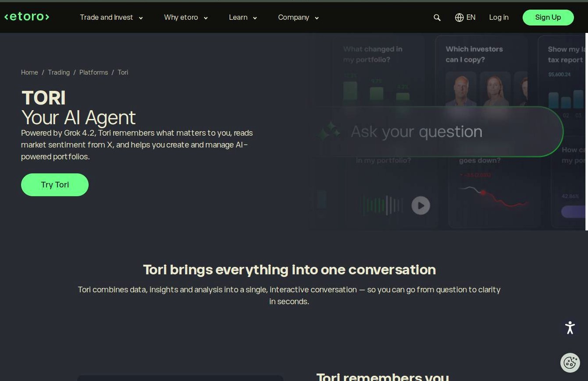Go to Home breadcrumb

pyautogui.click(x=29, y=72)
